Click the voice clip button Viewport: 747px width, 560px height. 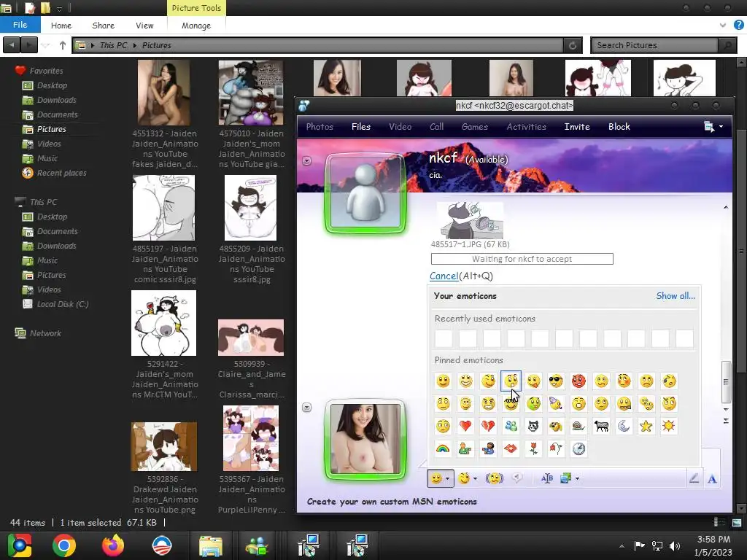(x=517, y=478)
